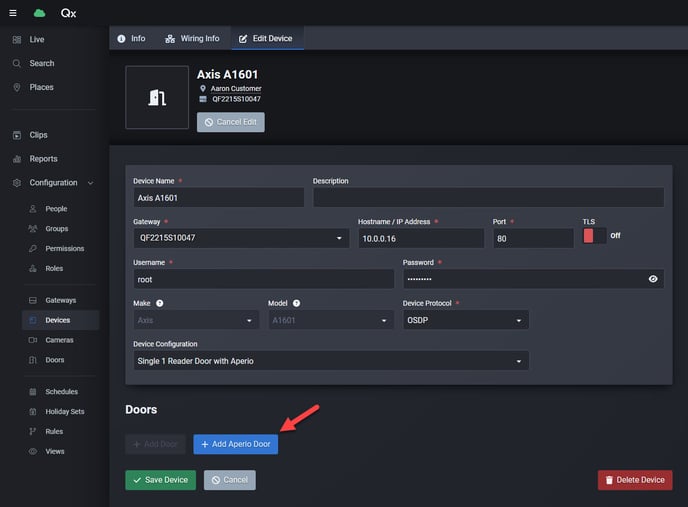This screenshot has width=688, height=507.
Task: Click the Save Device button
Action: click(x=161, y=480)
